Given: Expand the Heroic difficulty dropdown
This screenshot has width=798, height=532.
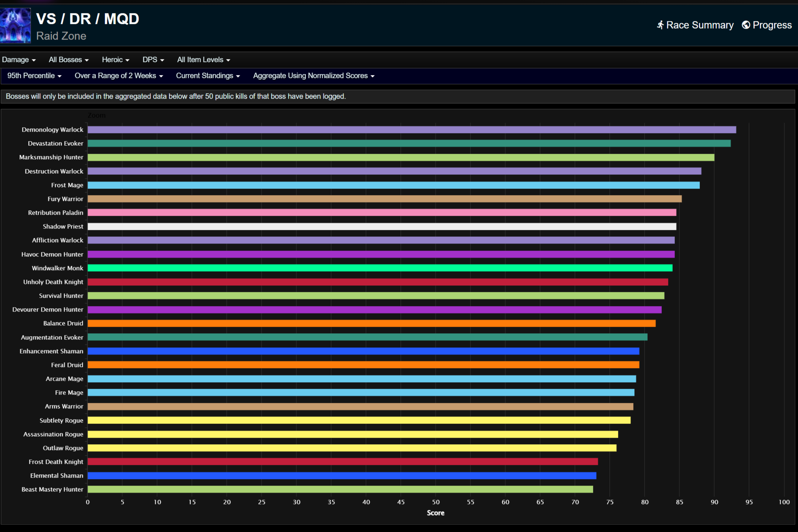Looking at the screenshot, I should coord(115,60).
